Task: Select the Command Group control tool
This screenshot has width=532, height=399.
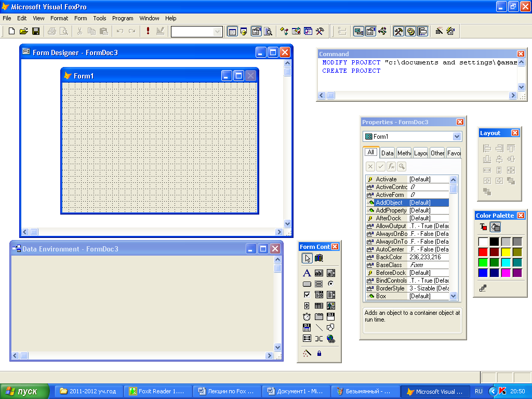Action: click(x=319, y=284)
